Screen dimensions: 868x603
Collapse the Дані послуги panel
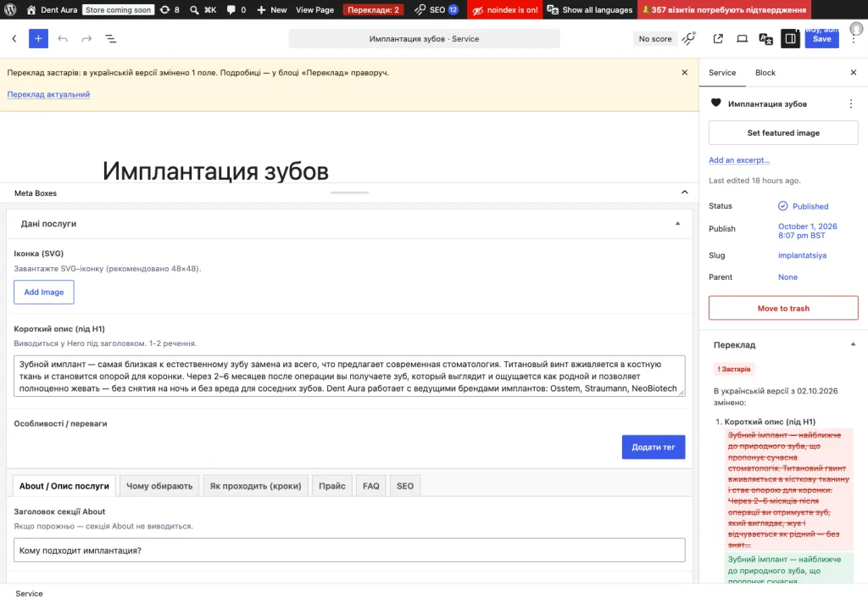pyautogui.click(x=677, y=224)
